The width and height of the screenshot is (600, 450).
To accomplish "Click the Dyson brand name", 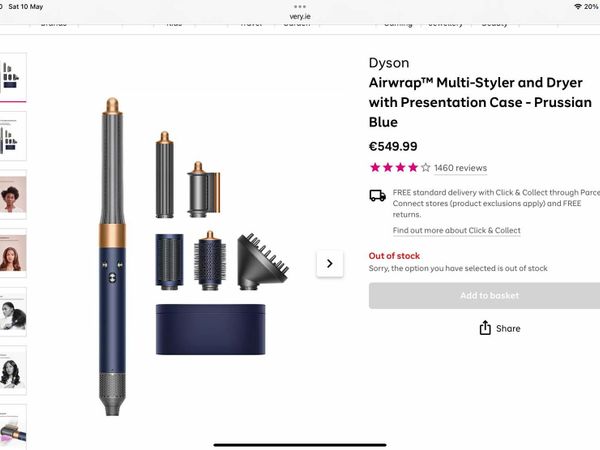I will 389,63.
